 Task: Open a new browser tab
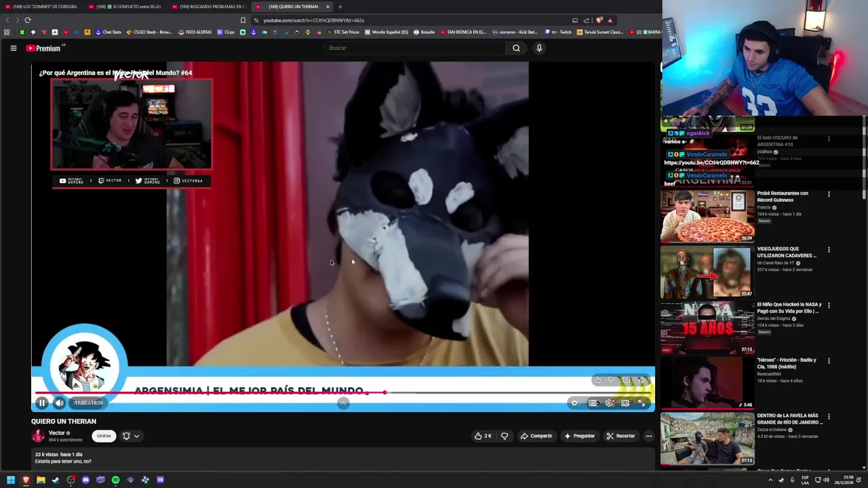point(340,7)
